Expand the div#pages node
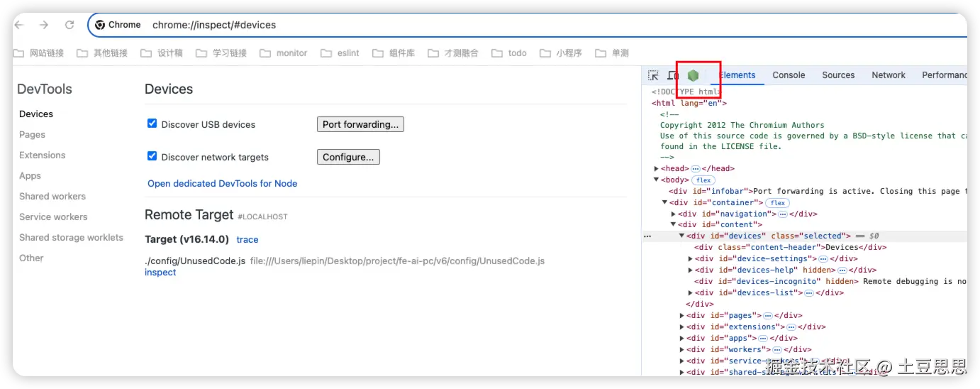This screenshot has width=980, height=389. coord(682,316)
